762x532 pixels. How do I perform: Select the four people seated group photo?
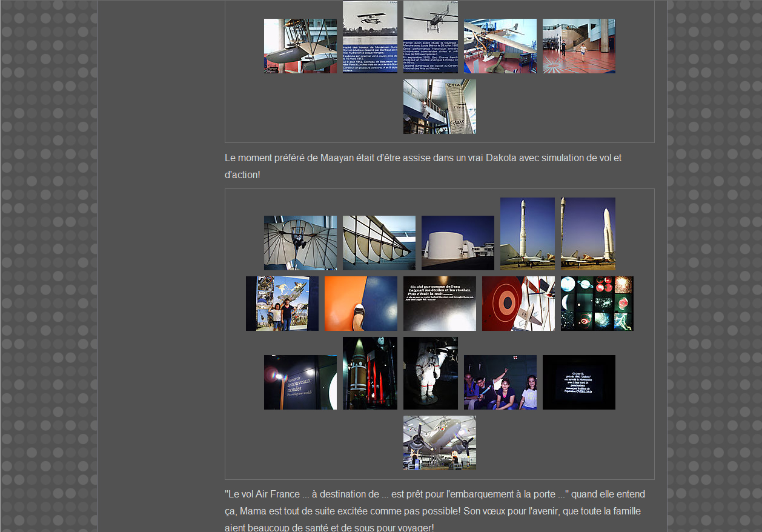click(500, 382)
